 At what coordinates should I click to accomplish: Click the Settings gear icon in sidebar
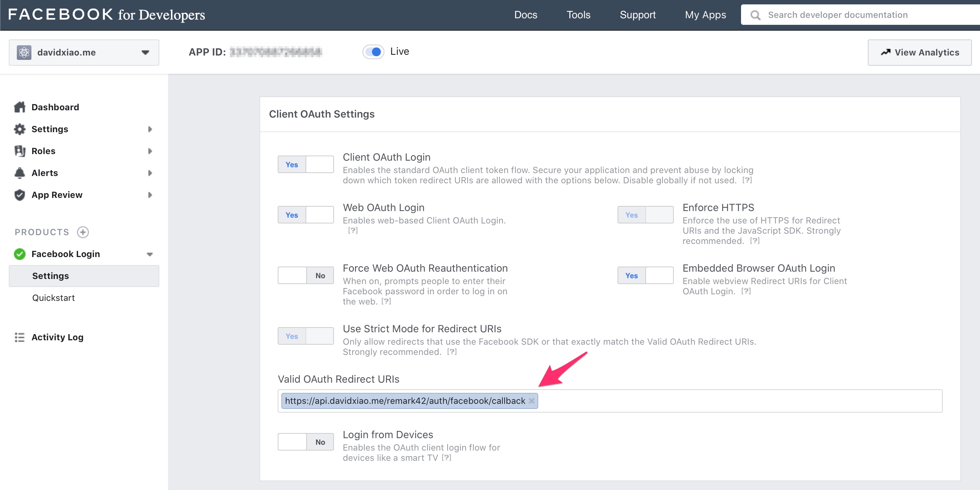(19, 129)
